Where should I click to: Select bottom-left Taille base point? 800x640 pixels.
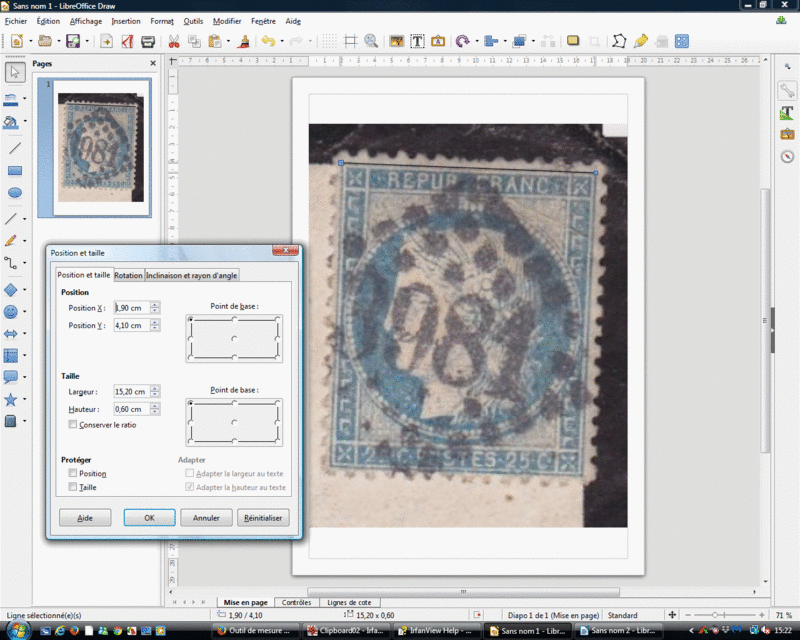click(191, 441)
